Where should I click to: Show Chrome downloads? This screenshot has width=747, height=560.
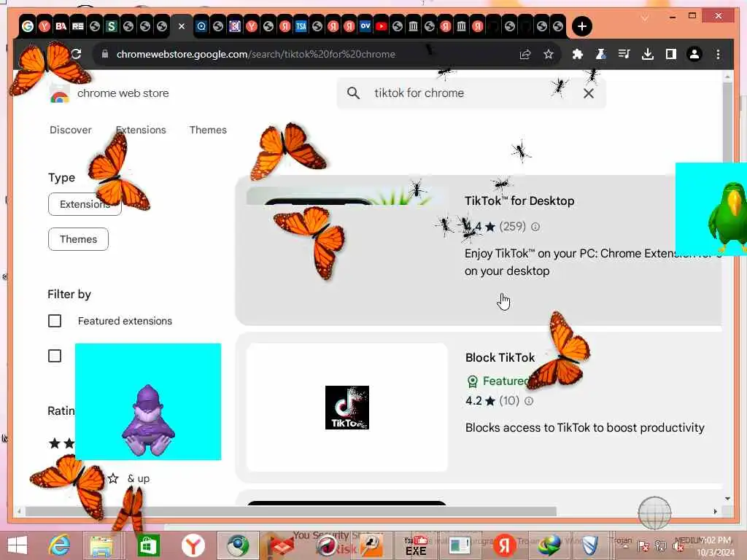(648, 54)
